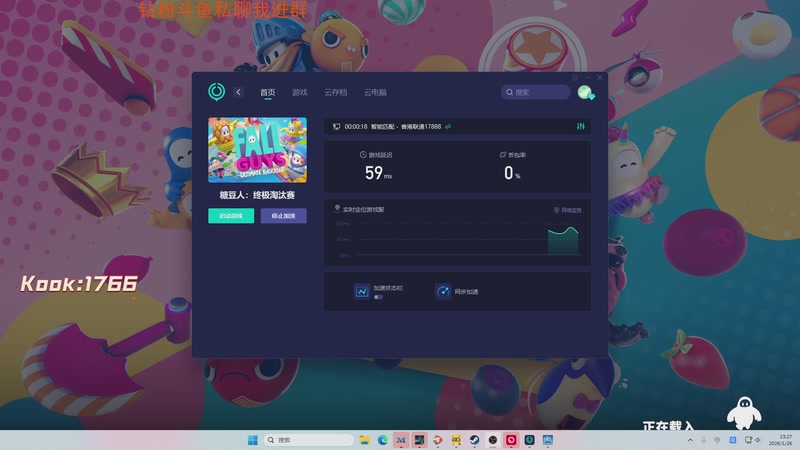
Task: Click the green latency graph area
Action: click(563, 241)
